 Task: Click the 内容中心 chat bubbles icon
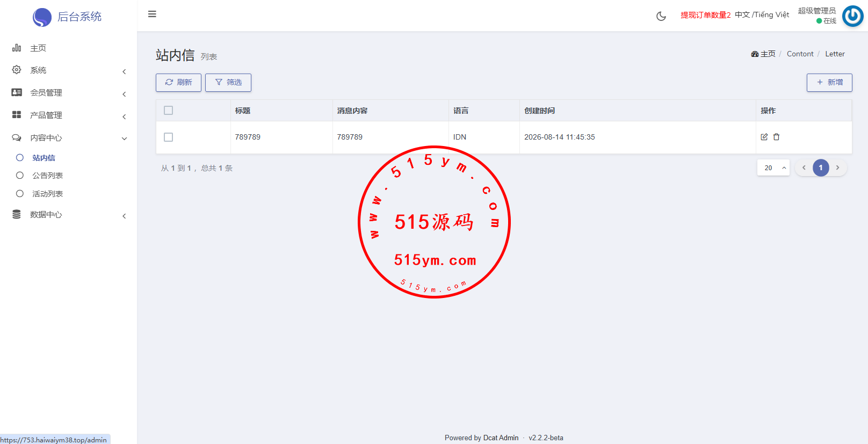[17, 137]
